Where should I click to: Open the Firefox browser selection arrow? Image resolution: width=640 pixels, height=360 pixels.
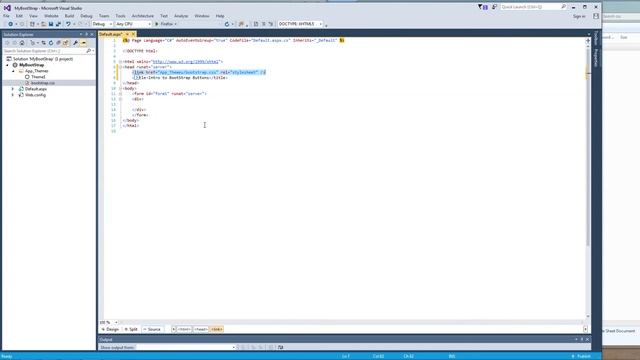coord(176,24)
